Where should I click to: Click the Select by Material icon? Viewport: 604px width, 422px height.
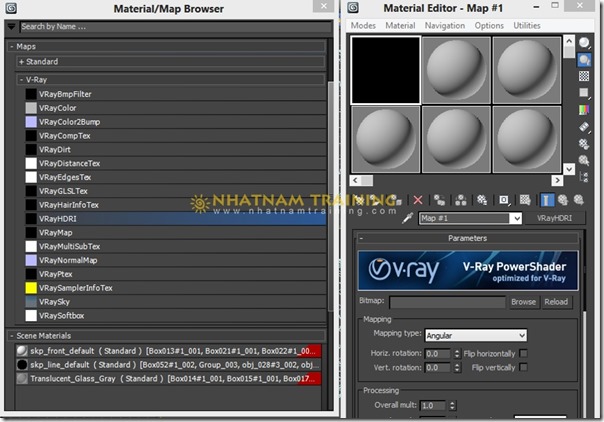(x=584, y=160)
